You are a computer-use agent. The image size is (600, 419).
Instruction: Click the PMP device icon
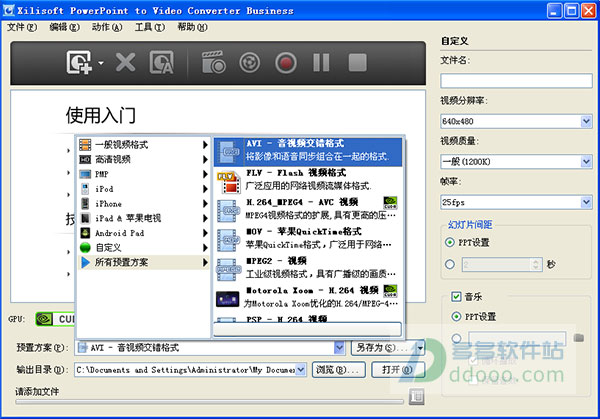[x=85, y=174]
